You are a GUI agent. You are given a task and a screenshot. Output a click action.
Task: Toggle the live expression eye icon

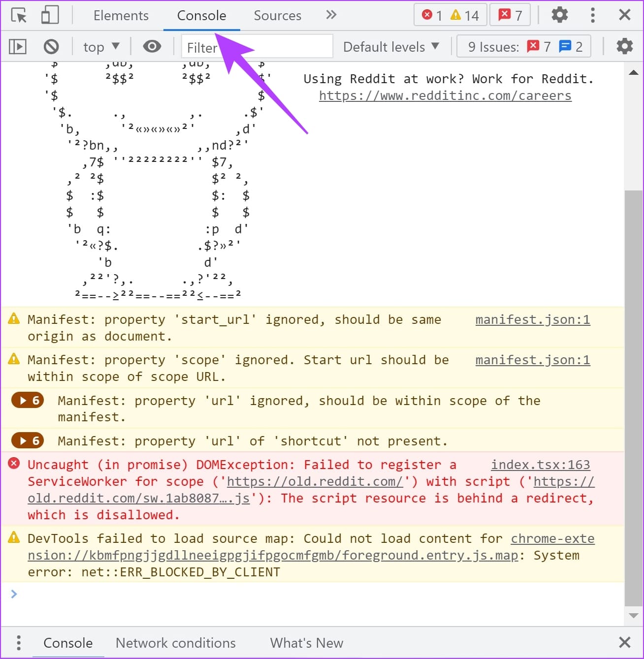(x=152, y=46)
